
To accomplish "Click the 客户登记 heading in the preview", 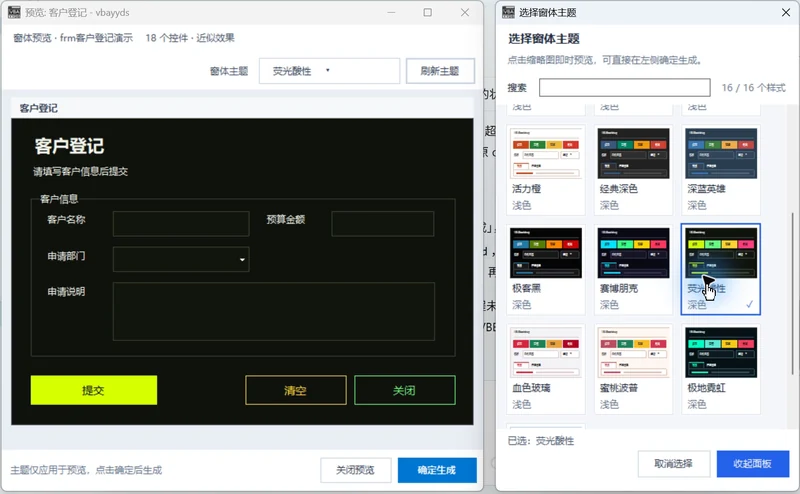I will click(x=69, y=146).
